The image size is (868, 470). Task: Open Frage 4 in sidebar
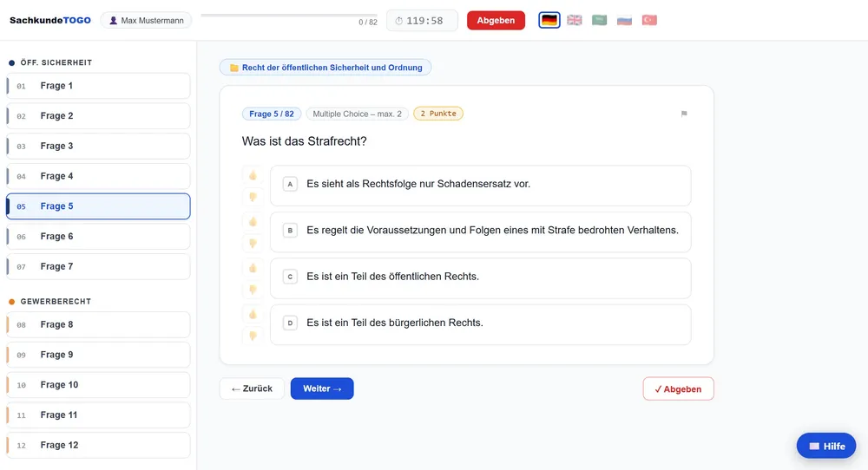click(99, 176)
